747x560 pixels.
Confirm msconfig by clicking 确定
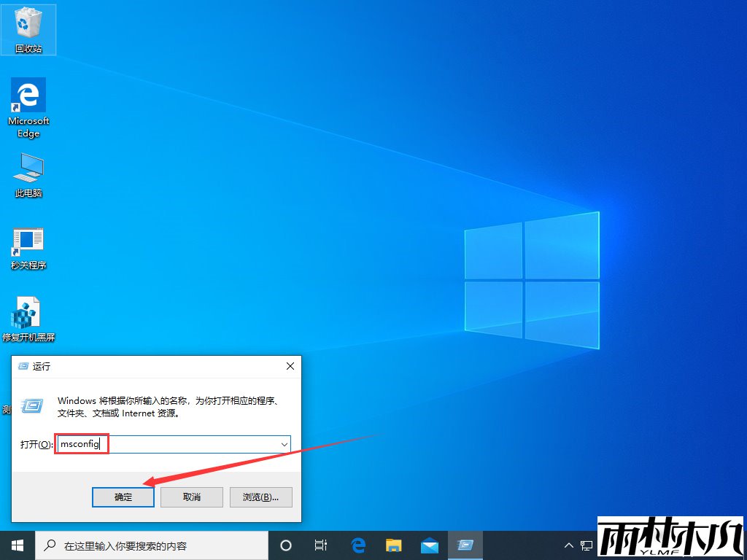123,497
